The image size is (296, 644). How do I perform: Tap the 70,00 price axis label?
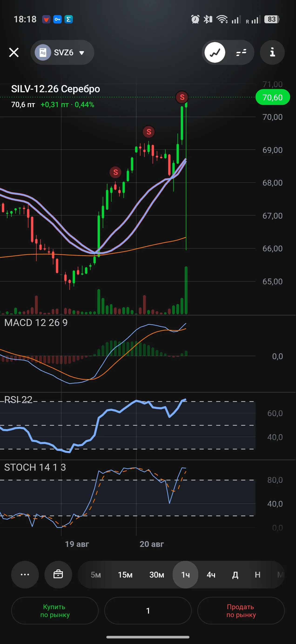pyautogui.click(x=272, y=117)
